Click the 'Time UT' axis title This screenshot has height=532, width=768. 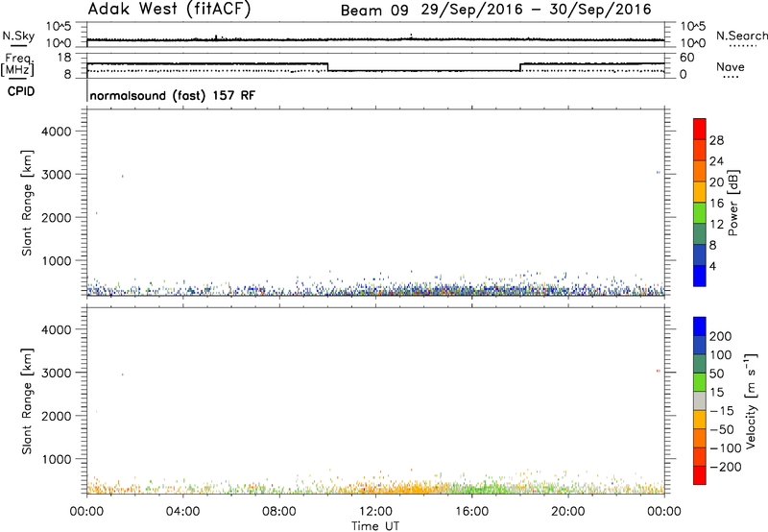375,526
